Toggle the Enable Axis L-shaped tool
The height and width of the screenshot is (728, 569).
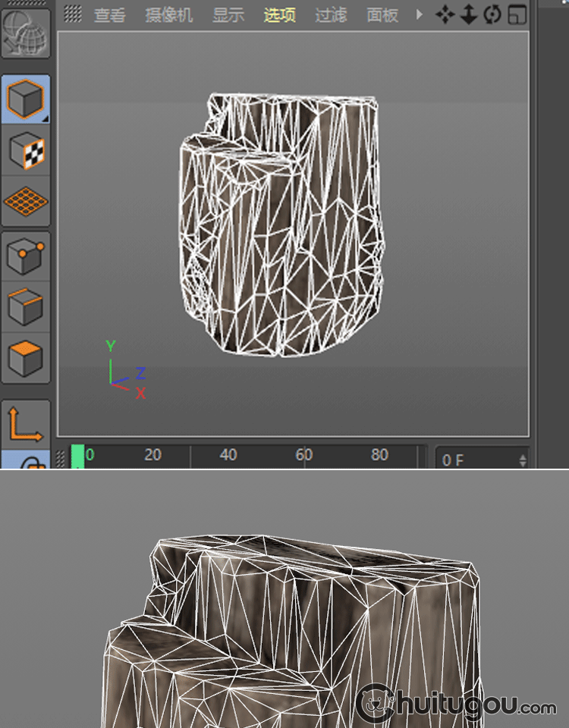coord(26,425)
